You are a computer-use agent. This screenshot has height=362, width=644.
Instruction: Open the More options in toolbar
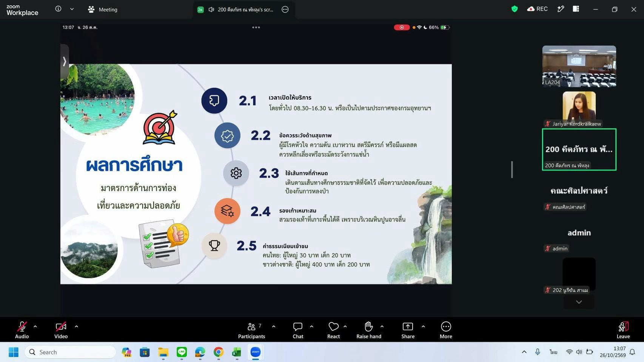pos(446,330)
